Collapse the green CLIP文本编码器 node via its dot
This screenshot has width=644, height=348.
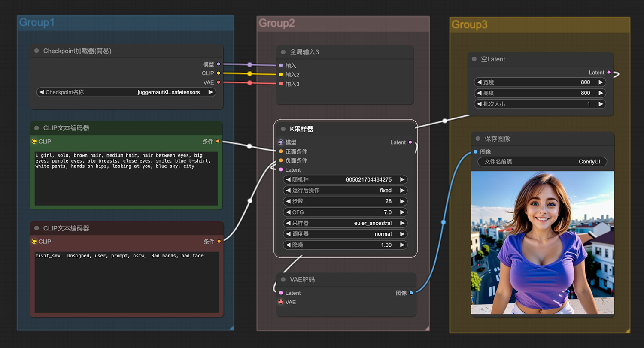click(36, 128)
